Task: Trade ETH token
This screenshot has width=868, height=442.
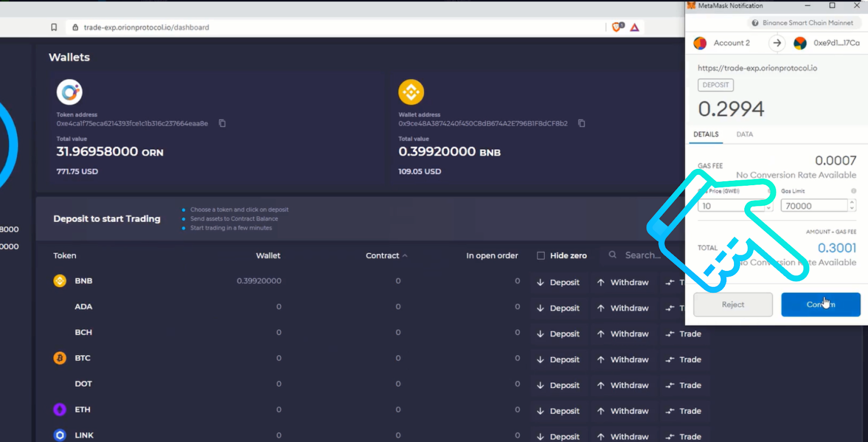Action: click(684, 411)
